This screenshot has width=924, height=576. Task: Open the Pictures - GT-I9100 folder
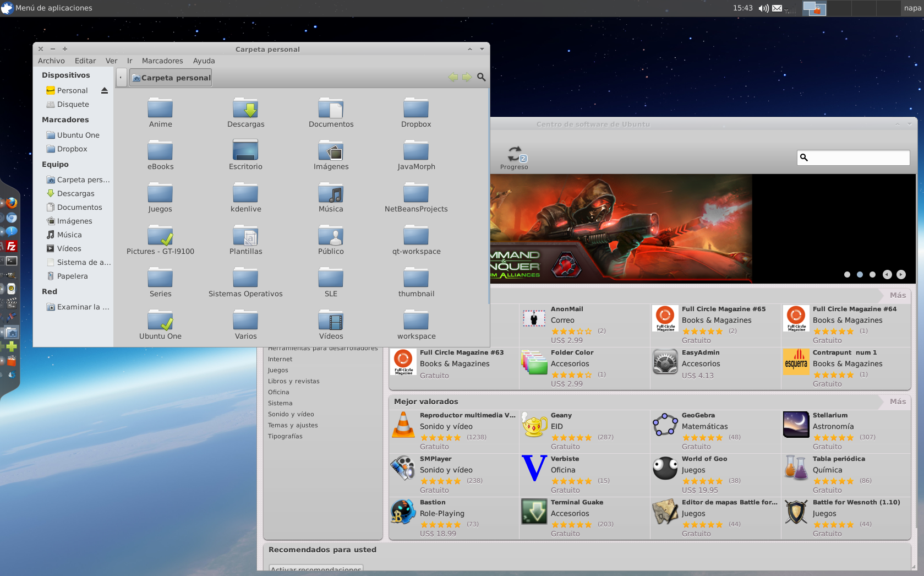[160, 240]
